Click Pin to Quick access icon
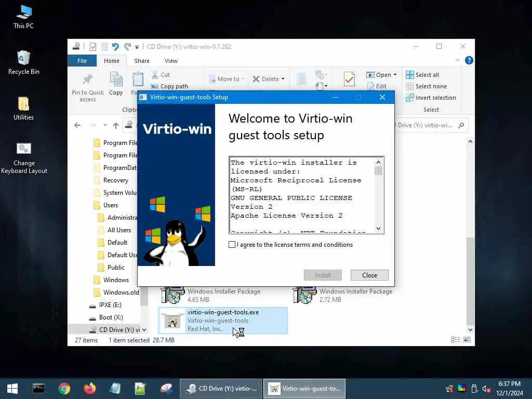The image size is (532, 399). pos(87,79)
